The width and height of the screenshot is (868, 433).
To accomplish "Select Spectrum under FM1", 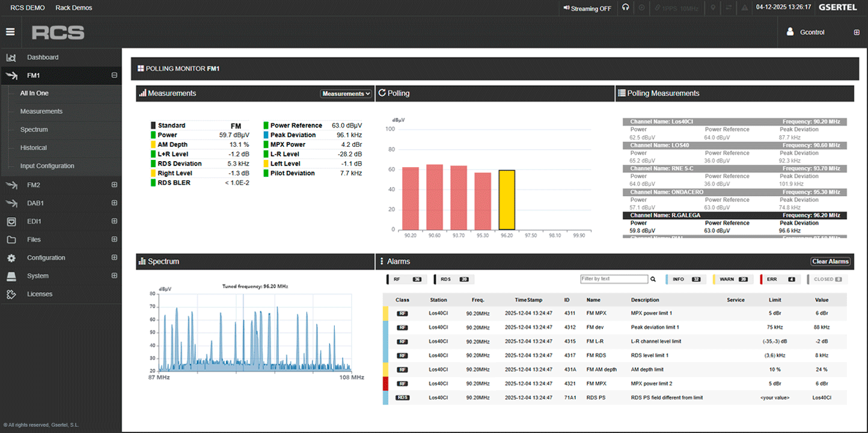I will tap(34, 130).
